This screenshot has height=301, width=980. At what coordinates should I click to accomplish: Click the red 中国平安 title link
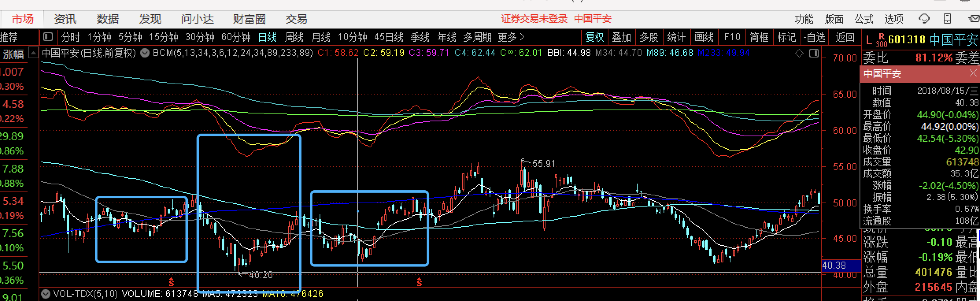click(593, 19)
